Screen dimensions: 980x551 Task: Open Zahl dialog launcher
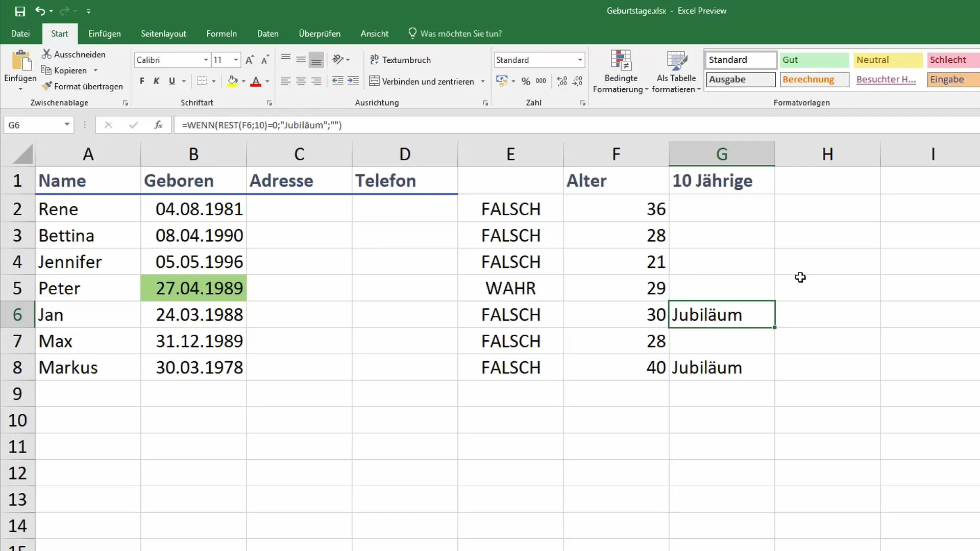582,103
